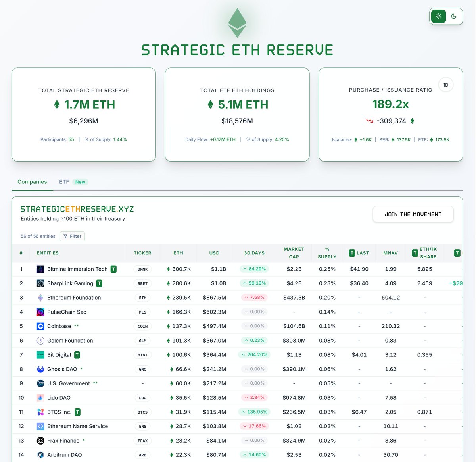The width and height of the screenshot is (476, 462).
Task: Click the Bit Digital logo
Action: [x=40, y=355]
